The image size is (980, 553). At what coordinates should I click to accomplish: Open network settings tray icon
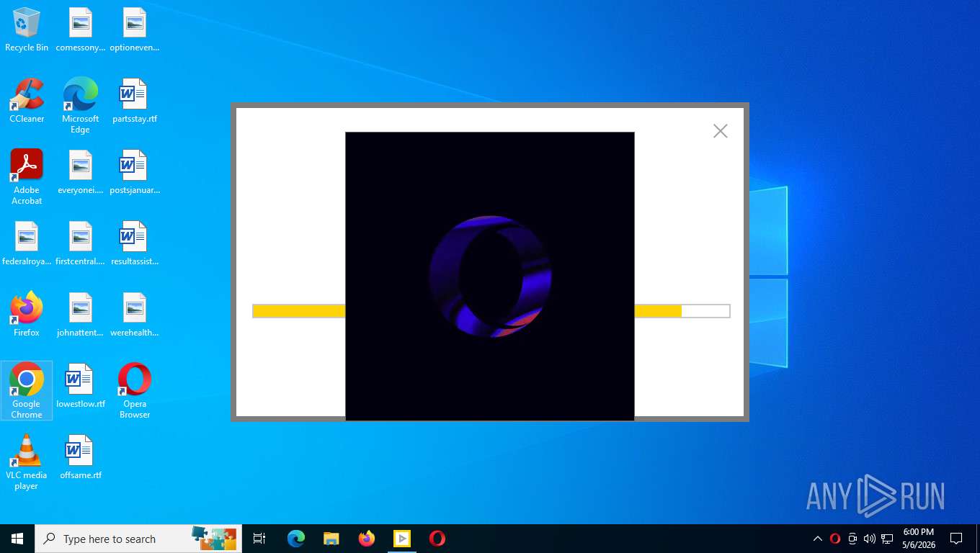[887, 539]
